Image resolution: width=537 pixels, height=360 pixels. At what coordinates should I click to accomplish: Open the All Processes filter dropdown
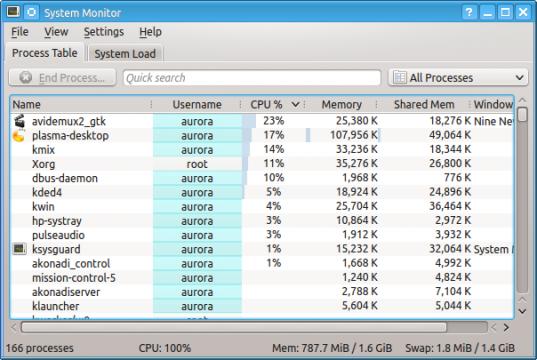pyautogui.click(x=458, y=78)
